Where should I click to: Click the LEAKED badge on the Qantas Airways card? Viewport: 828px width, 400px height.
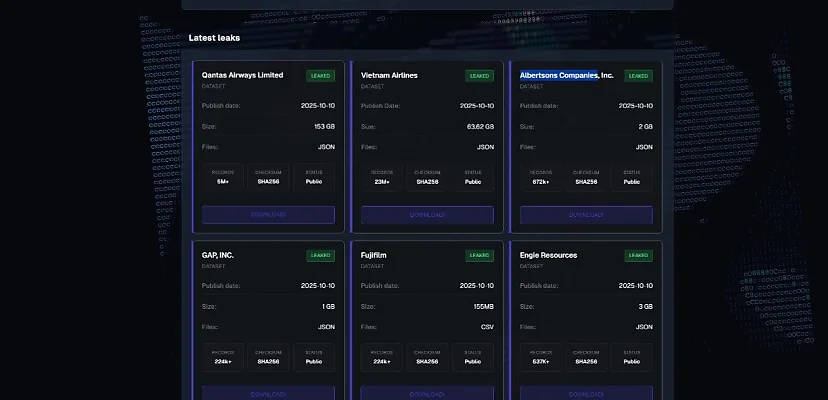(x=320, y=76)
